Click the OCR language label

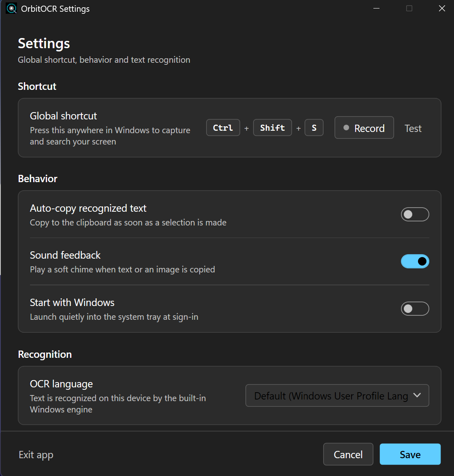(61, 384)
